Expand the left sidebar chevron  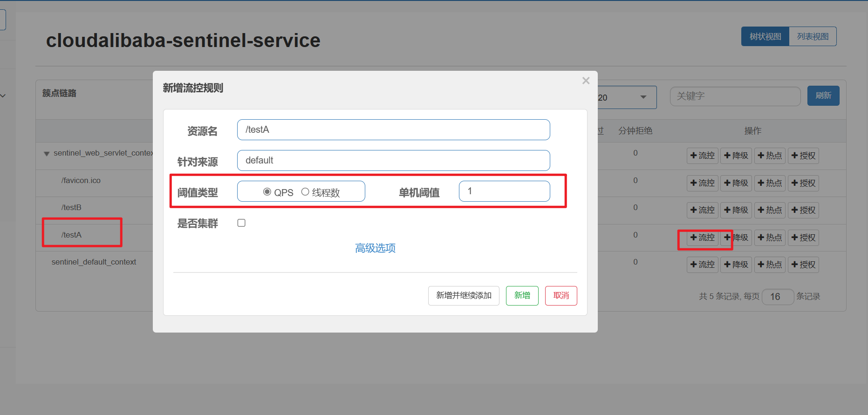pos(3,95)
